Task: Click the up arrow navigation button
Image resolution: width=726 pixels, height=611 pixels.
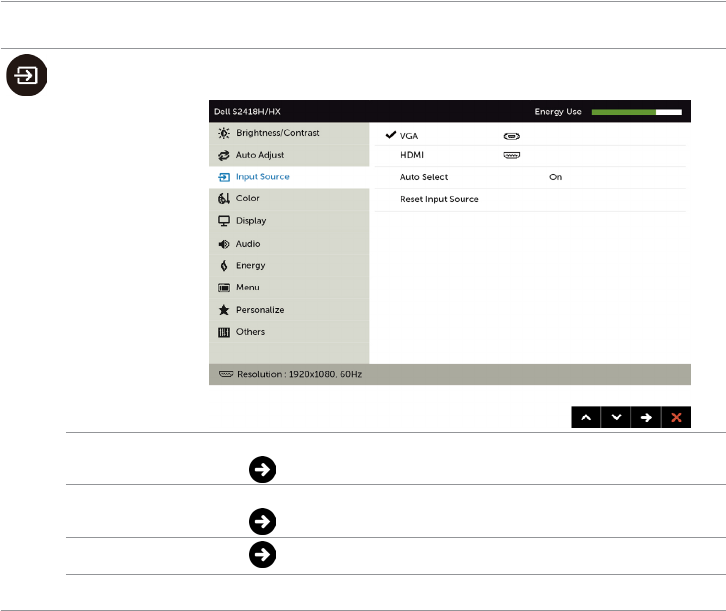Action: [x=586, y=418]
